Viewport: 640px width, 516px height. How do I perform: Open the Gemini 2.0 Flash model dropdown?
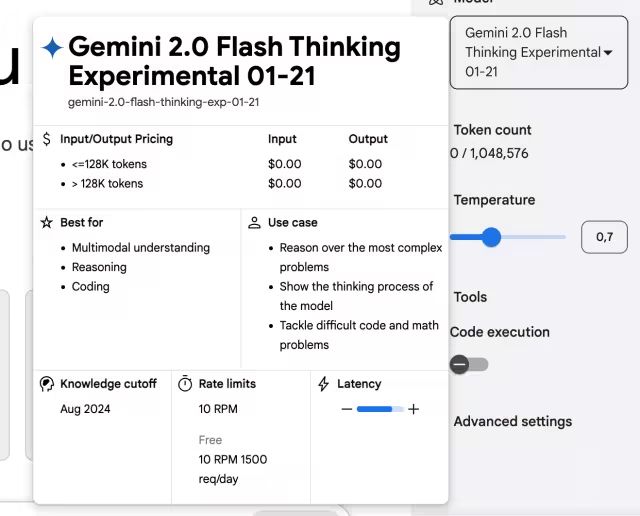point(538,52)
